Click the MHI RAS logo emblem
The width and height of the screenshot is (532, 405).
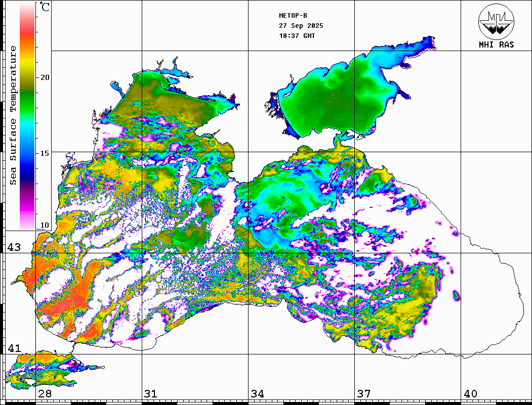(496, 21)
